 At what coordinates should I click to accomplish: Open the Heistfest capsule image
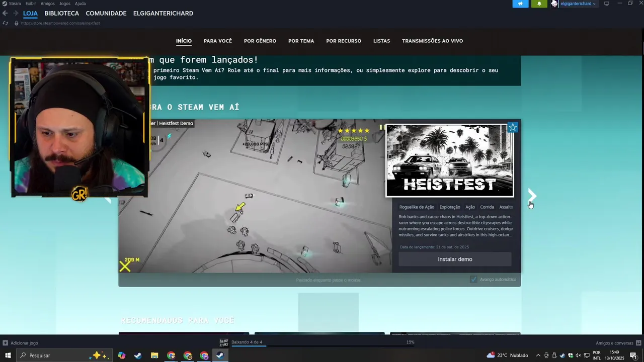pyautogui.click(x=450, y=160)
